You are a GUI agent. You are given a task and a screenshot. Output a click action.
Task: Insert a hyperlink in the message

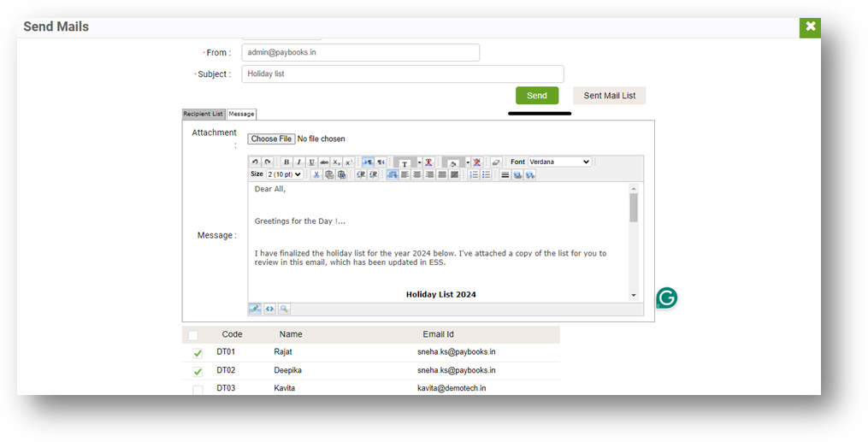[517, 174]
